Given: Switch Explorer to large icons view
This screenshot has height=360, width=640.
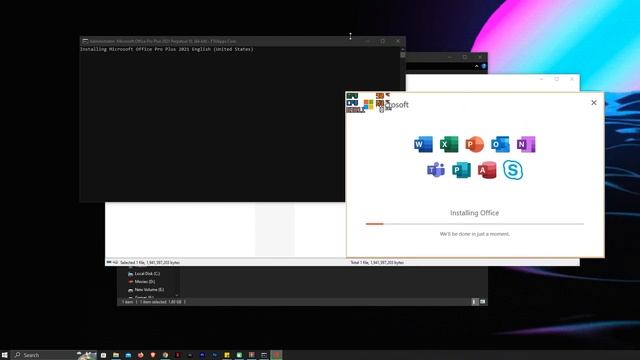Looking at the screenshot, I should (x=482, y=302).
